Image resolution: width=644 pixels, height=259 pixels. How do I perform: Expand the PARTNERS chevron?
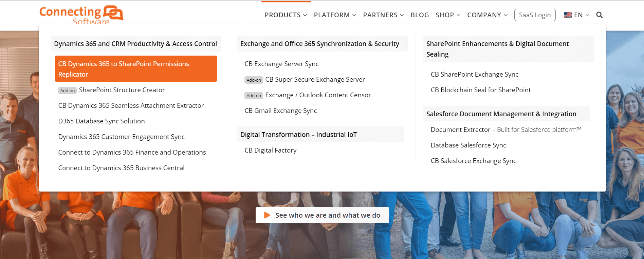coord(402,15)
